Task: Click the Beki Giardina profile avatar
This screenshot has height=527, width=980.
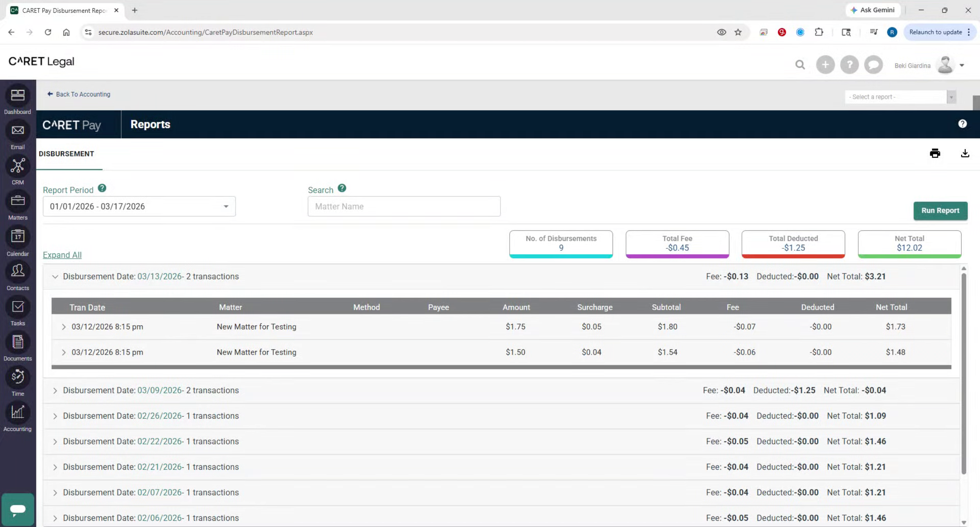Action: click(x=945, y=65)
